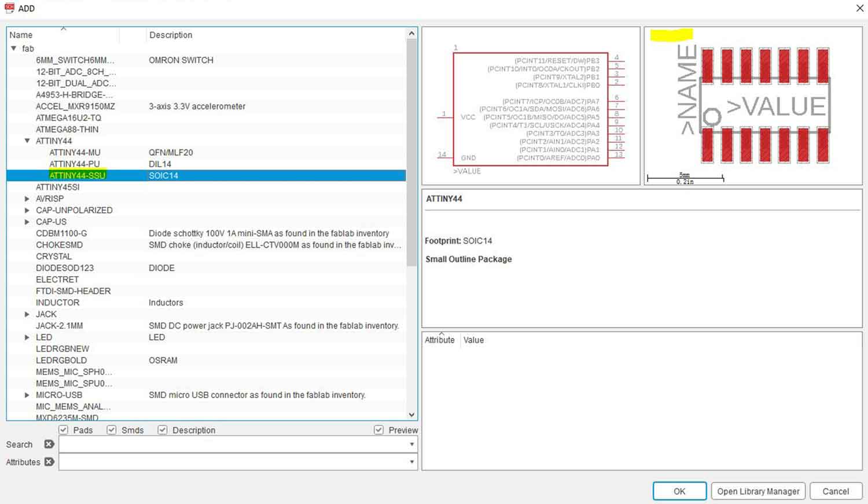Click the SOIC14 footprint preview
Screen dimensions: 868x504
coord(753,106)
